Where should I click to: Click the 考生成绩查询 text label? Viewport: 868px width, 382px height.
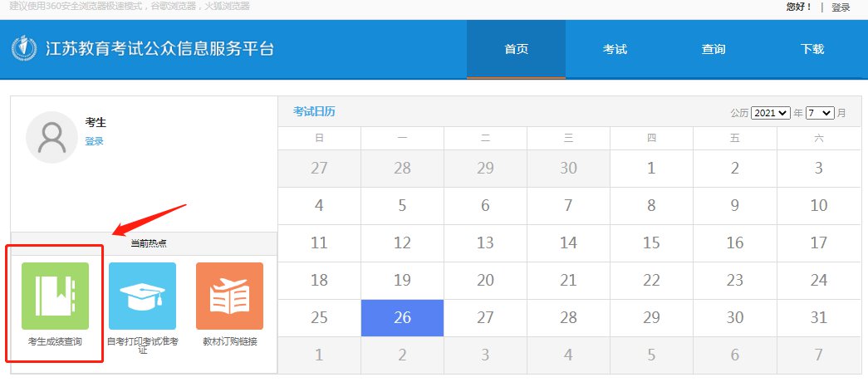coord(55,341)
